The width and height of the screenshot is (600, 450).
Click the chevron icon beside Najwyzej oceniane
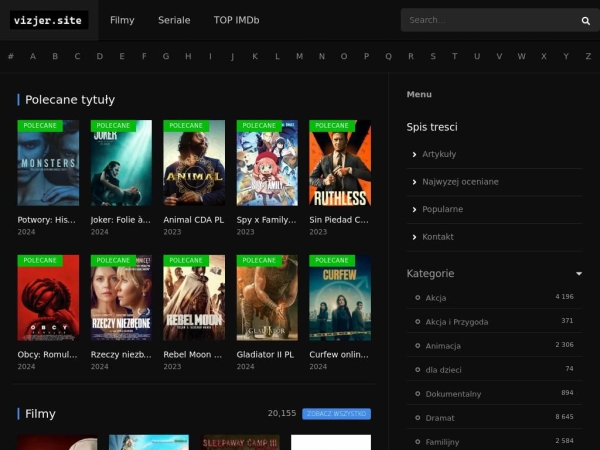(x=414, y=182)
